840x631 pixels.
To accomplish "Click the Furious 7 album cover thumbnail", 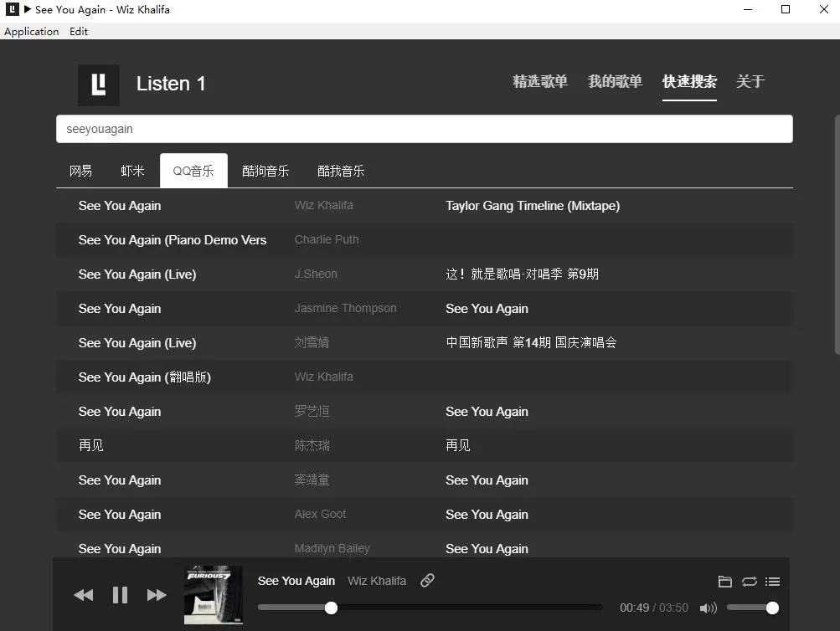I will 214,595.
